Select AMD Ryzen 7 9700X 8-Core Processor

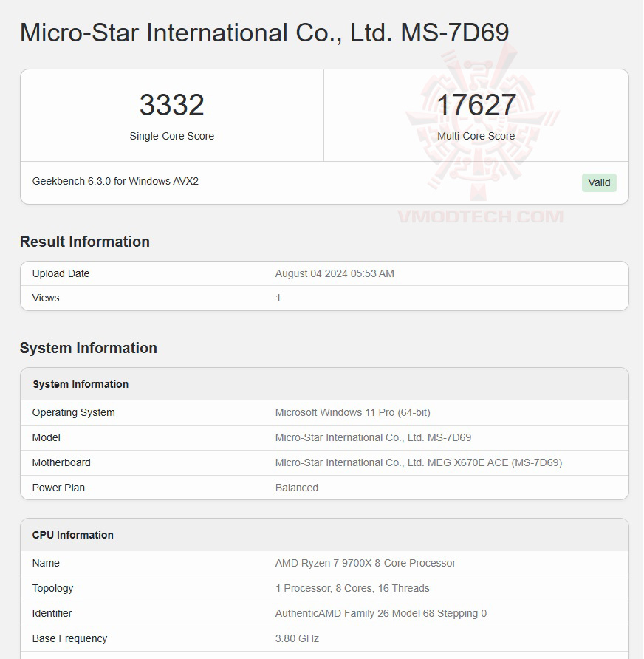(x=366, y=563)
